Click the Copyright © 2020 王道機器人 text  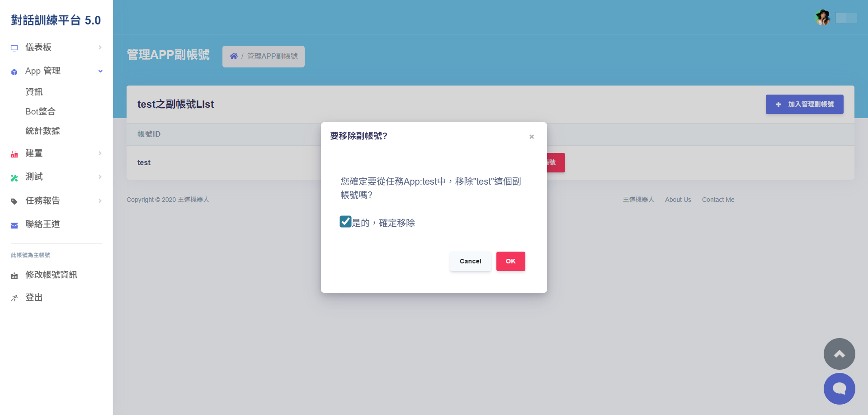[x=168, y=200]
